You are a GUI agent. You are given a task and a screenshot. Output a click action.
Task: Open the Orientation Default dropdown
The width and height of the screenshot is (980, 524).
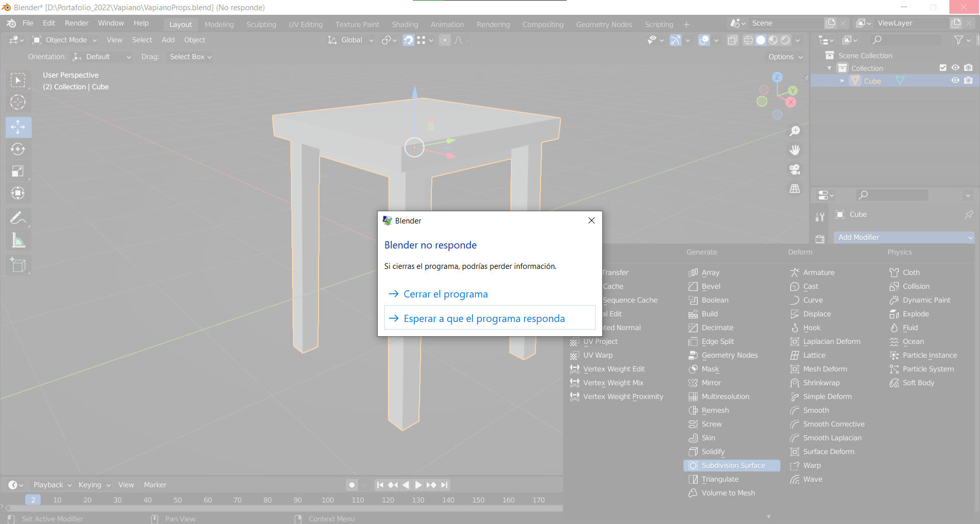tap(102, 57)
